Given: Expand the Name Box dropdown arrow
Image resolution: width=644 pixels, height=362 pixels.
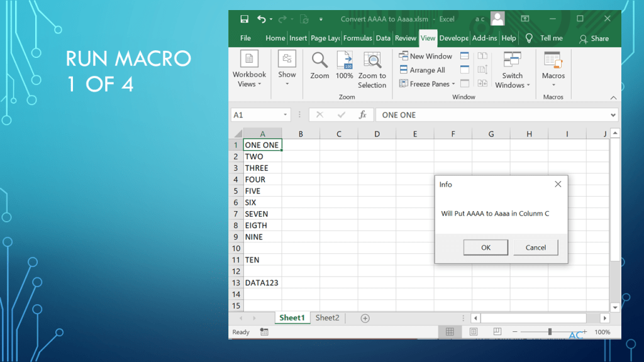Looking at the screenshot, I should tap(286, 115).
